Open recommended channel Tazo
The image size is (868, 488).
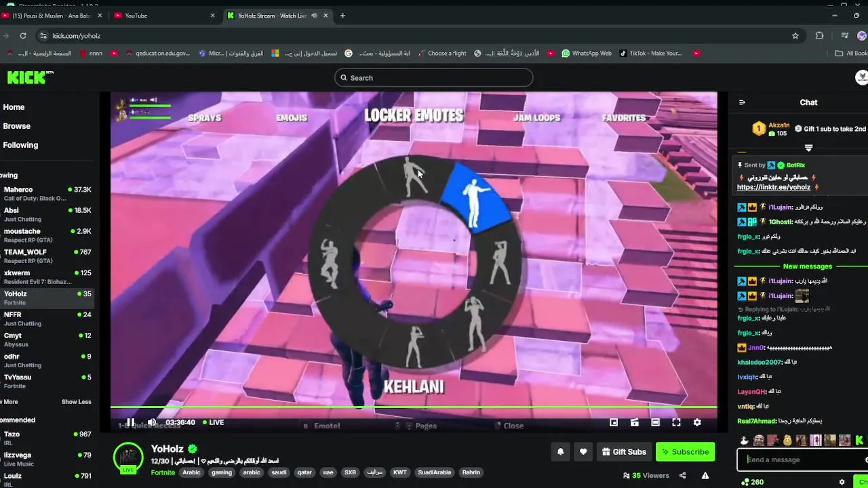pyautogui.click(x=47, y=438)
